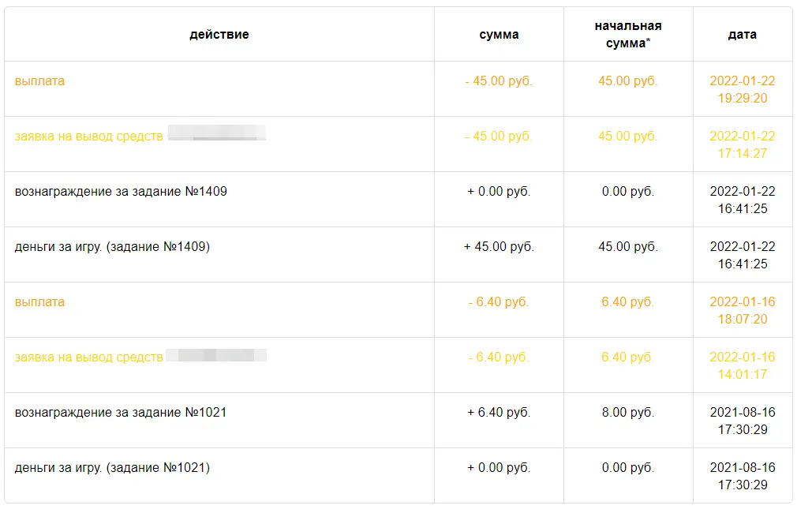812x524 pixels.
Task: Click the '8.00 руб.' initial amount
Action: 628,413
